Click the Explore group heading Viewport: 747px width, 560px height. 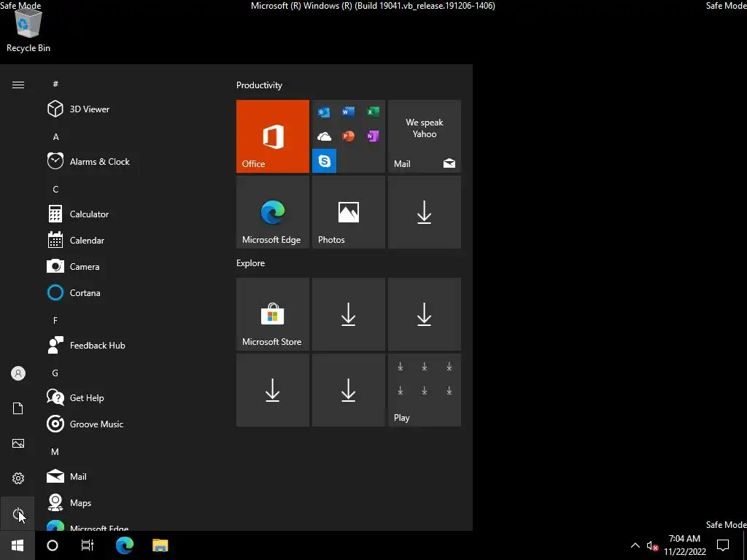(251, 262)
